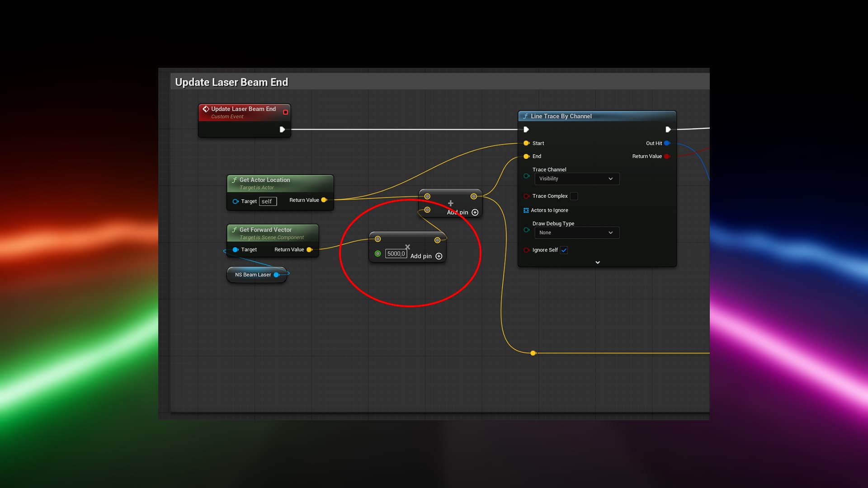Click the Get Forward Vector Return Value pin
The width and height of the screenshot is (868, 488).
point(309,249)
